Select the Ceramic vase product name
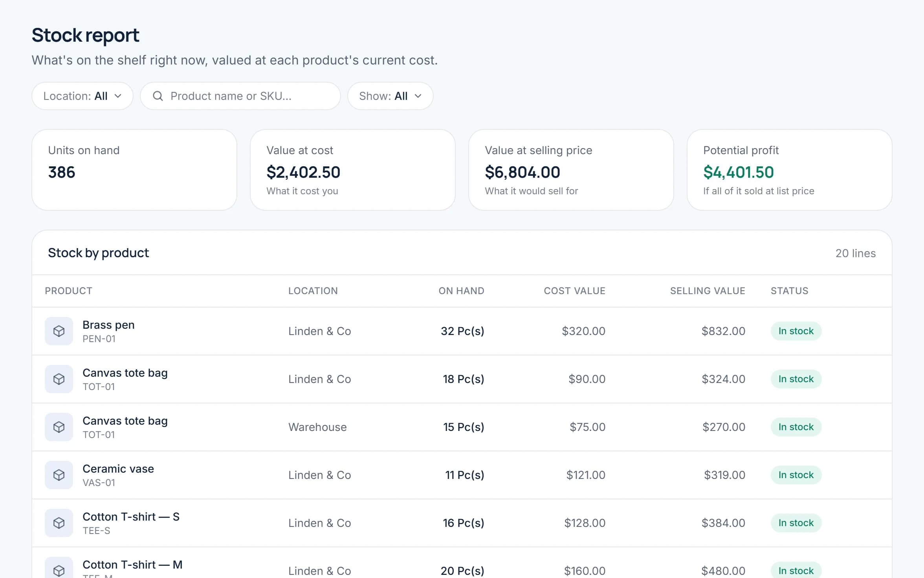The width and height of the screenshot is (924, 578). tap(118, 469)
